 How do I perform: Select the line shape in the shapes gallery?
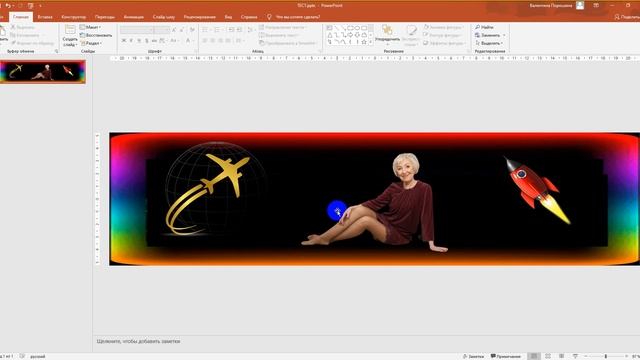point(337,28)
